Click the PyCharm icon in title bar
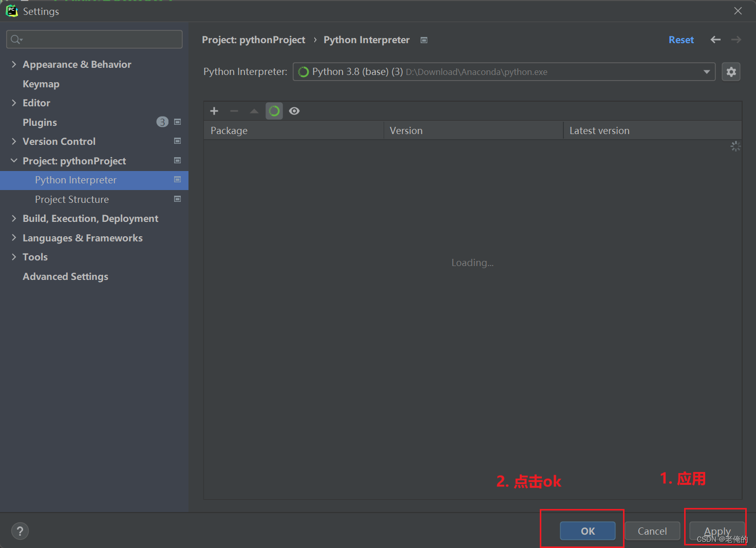Viewport: 756px width, 548px height. point(11,11)
